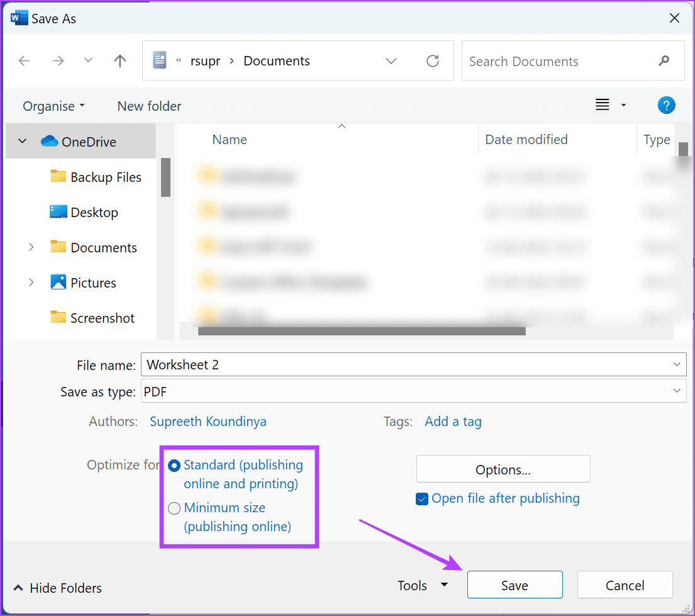The height and width of the screenshot is (616, 695).
Task: Sort files by Name column
Action: point(230,140)
